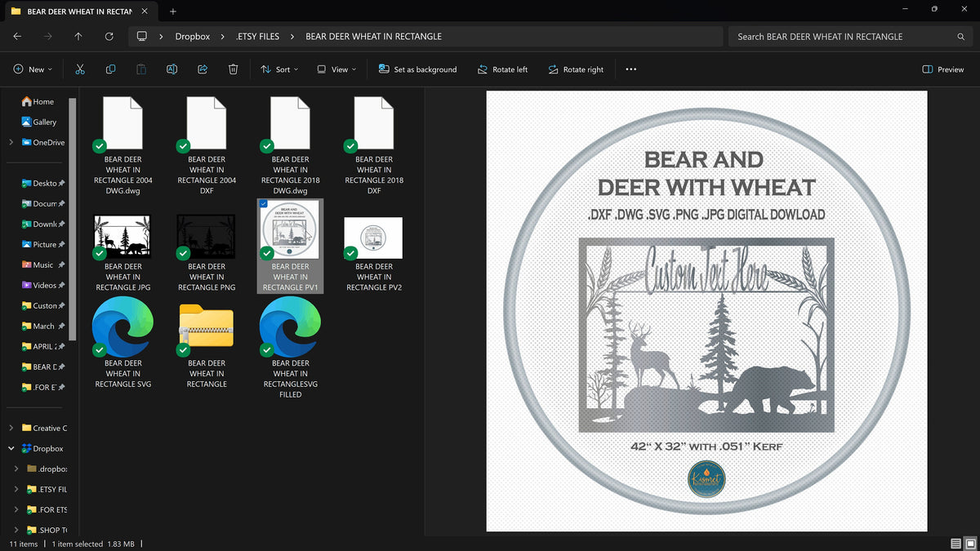Expand Creative Cloud folder chevron
Viewport: 980px width, 551px height.
[x=11, y=428]
